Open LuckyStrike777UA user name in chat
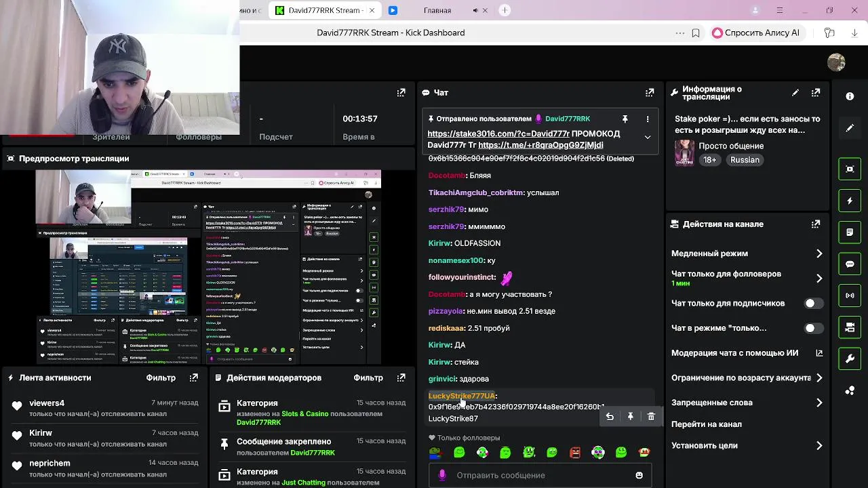868x488 pixels. point(461,396)
